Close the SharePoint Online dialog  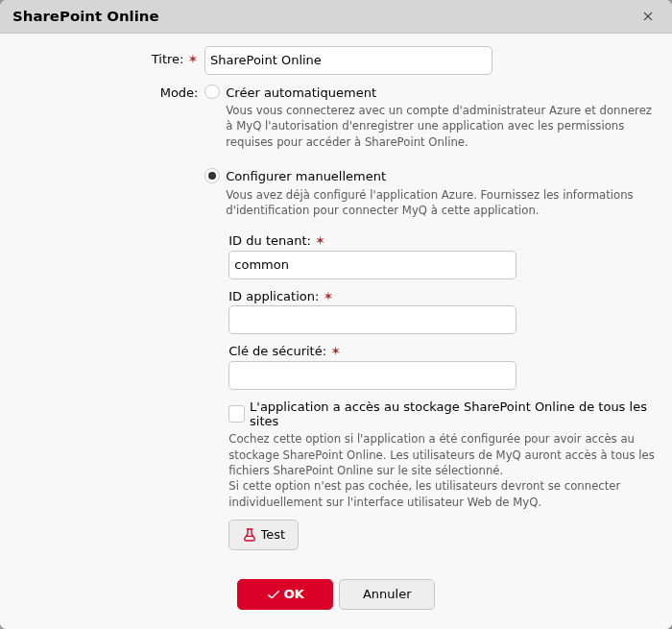pos(648,16)
